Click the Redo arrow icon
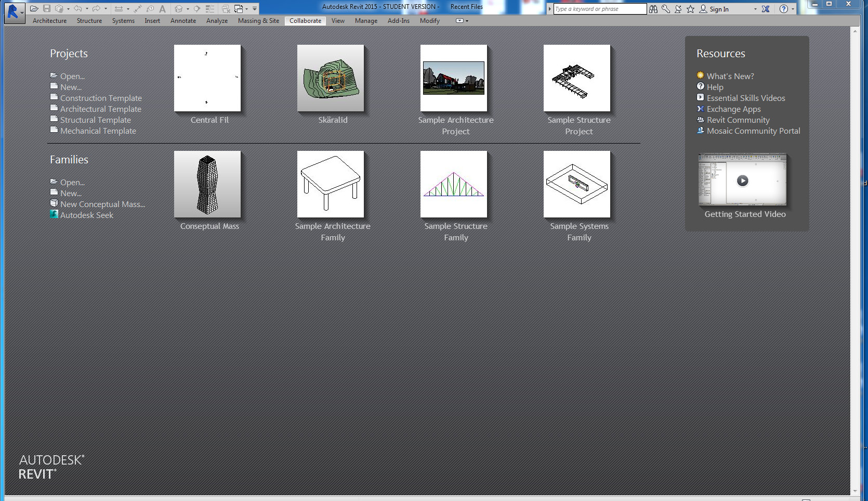The height and width of the screenshot is (501, 868). pos(96,9)
